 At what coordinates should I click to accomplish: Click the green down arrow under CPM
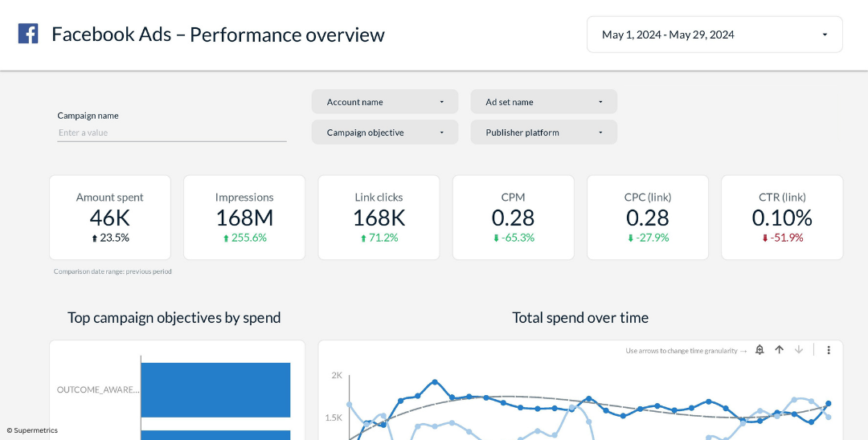click(496, 238)
